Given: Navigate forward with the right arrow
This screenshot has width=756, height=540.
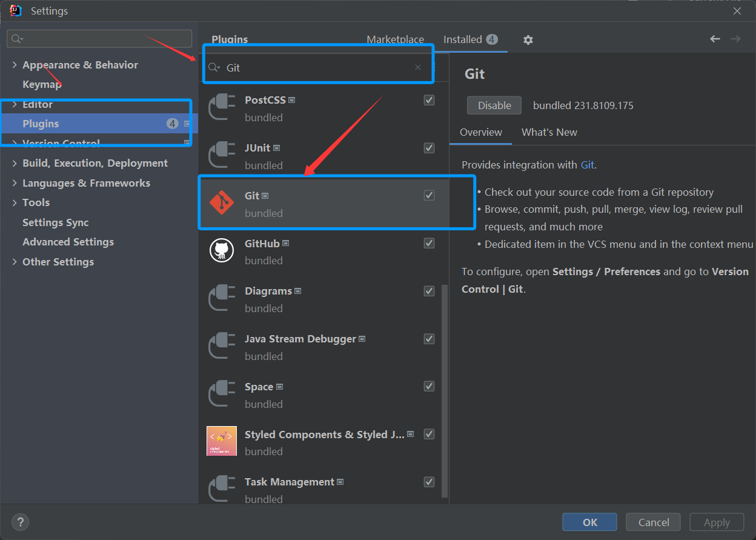Looking at the screenshot, I should click(x=735, y=39).
